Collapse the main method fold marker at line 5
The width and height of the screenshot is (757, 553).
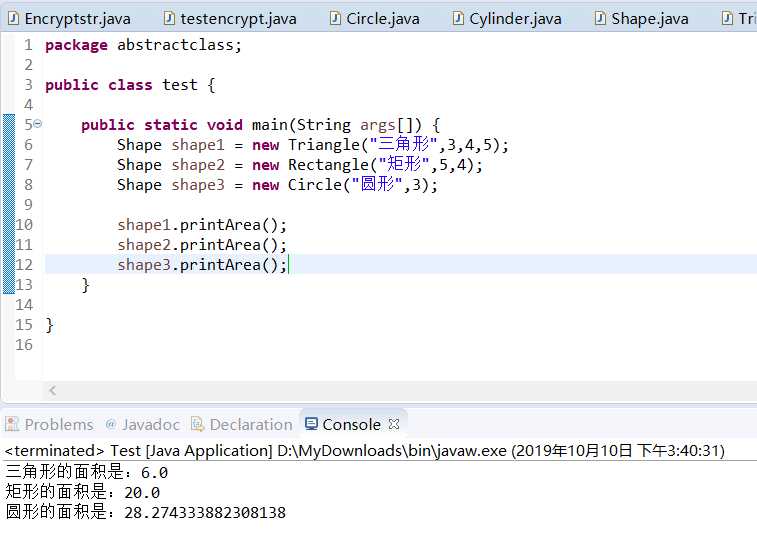38,124
